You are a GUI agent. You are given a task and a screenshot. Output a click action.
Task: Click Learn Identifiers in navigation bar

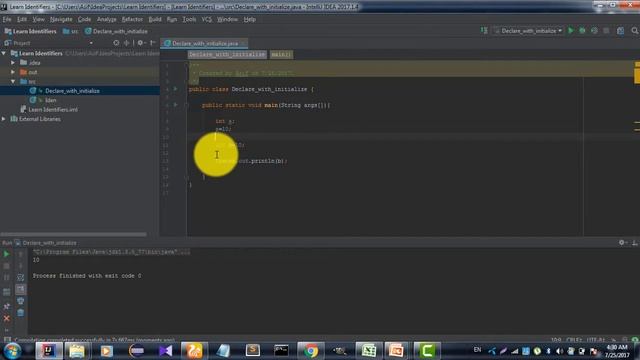point(30,31)
